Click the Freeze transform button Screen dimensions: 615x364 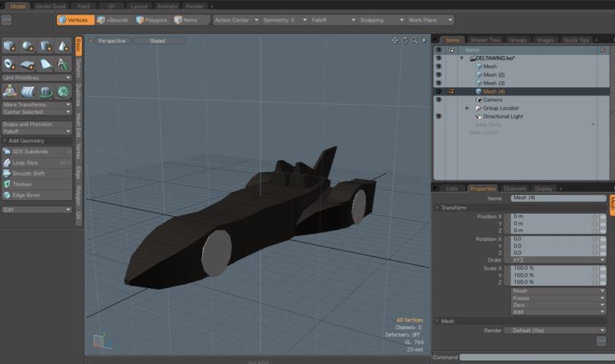(x=559, y=298)
